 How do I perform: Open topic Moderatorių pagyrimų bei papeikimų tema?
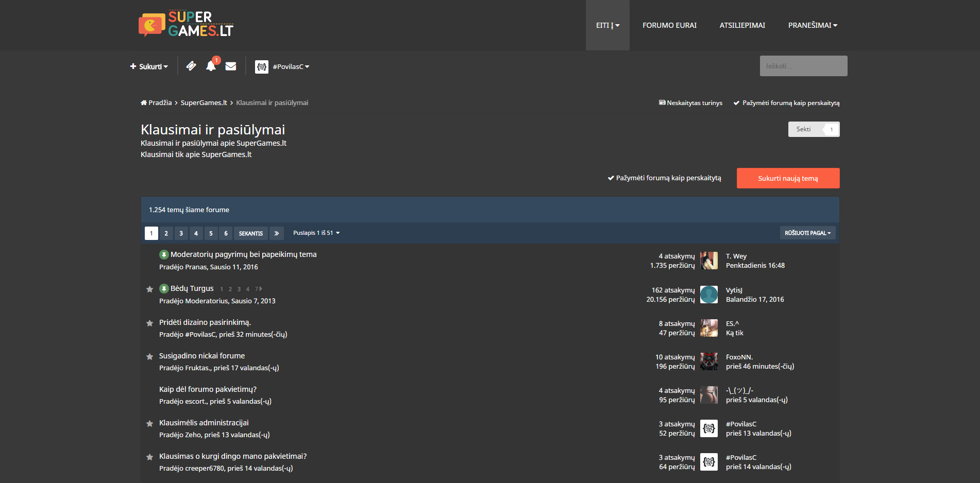click(244, 254)
